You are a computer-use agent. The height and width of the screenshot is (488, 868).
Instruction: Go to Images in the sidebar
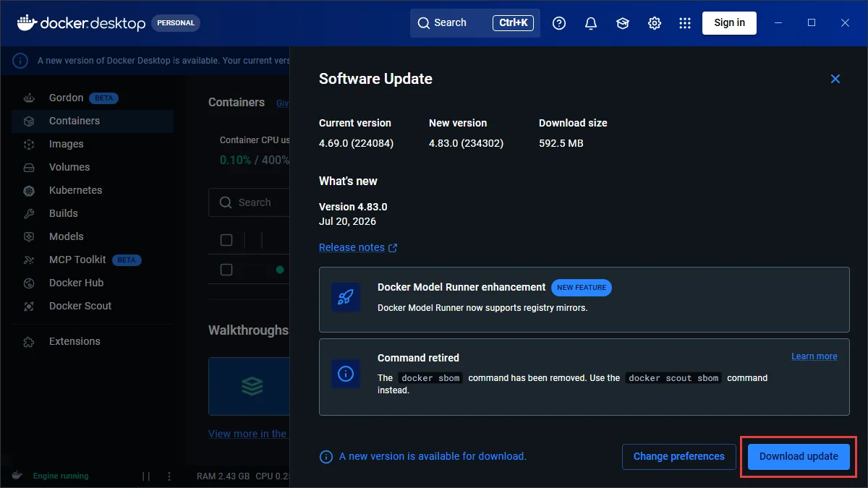tap(93, 144)
